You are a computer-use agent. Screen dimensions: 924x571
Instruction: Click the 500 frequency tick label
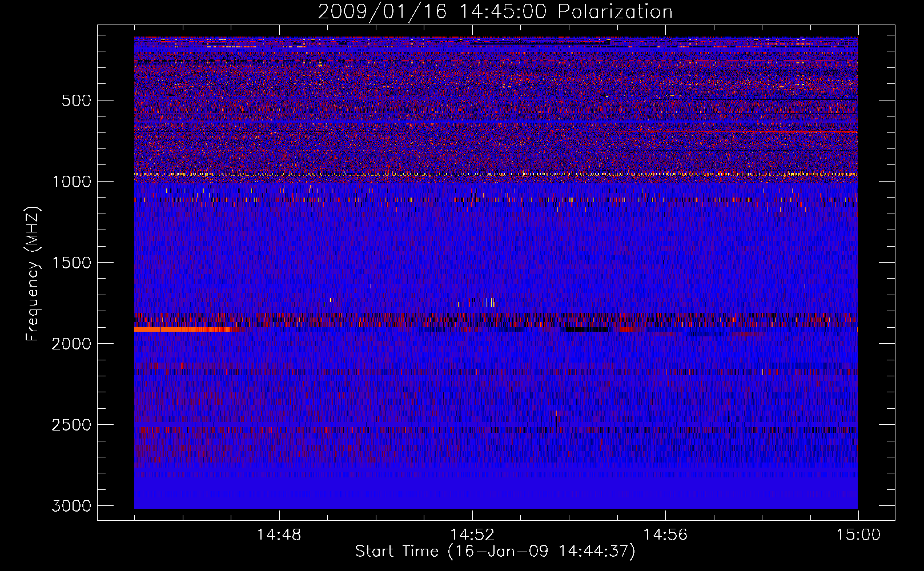[76, 100]
